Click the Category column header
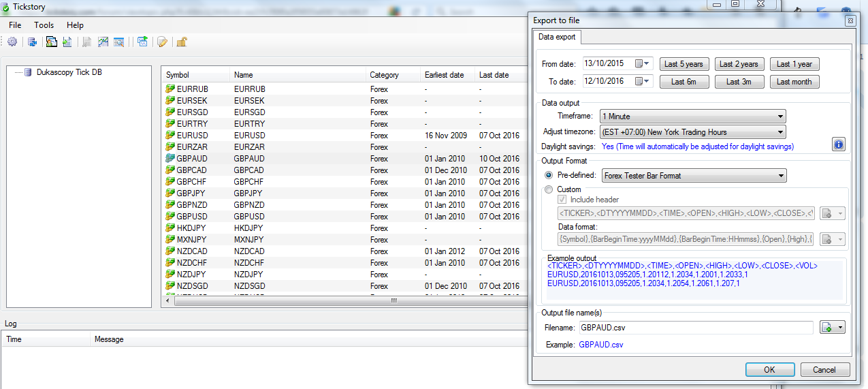Viewport: 868px width, 389px height. [393, 75]
